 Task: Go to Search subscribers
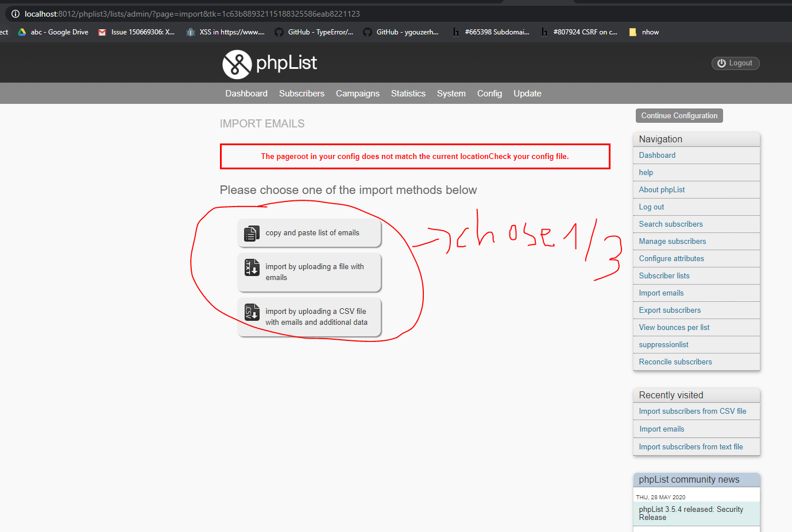pyautogui.click(x=671, y=224)
